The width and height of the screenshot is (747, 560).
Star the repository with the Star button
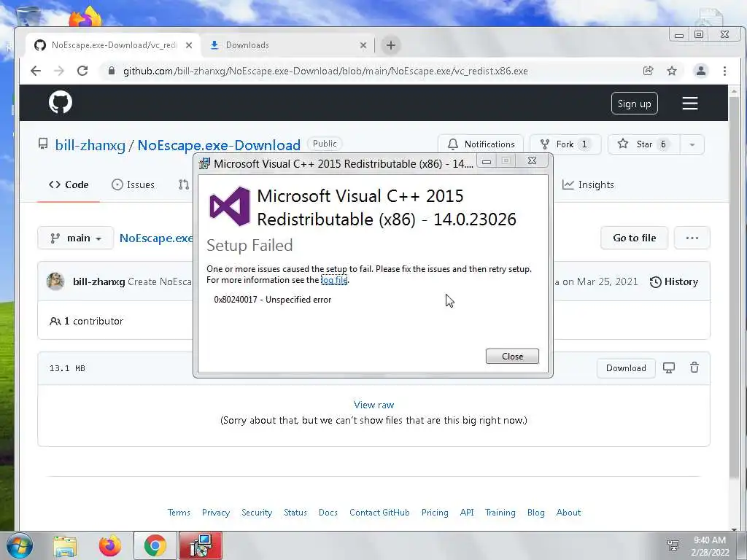(x=643, y=144)
